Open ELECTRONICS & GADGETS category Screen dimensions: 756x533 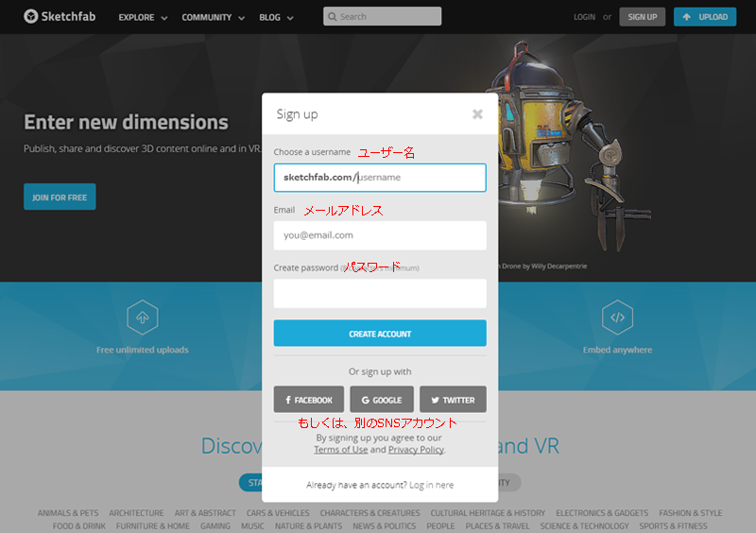click(602, 513)
